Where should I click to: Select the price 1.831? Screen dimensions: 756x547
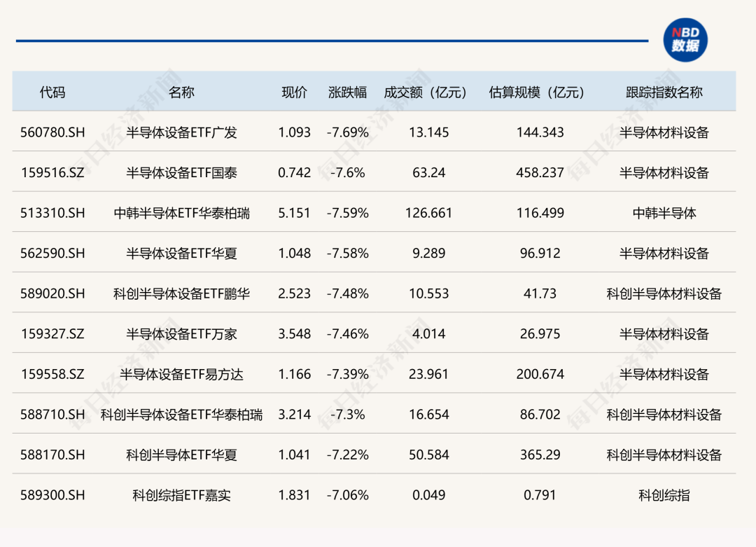click(x=294, y=495)
